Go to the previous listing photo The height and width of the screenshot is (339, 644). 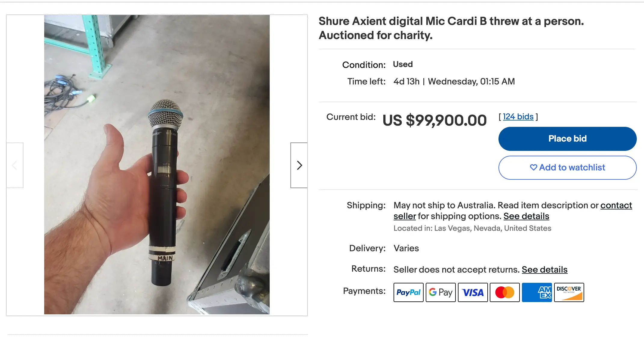tap(15, 165)
